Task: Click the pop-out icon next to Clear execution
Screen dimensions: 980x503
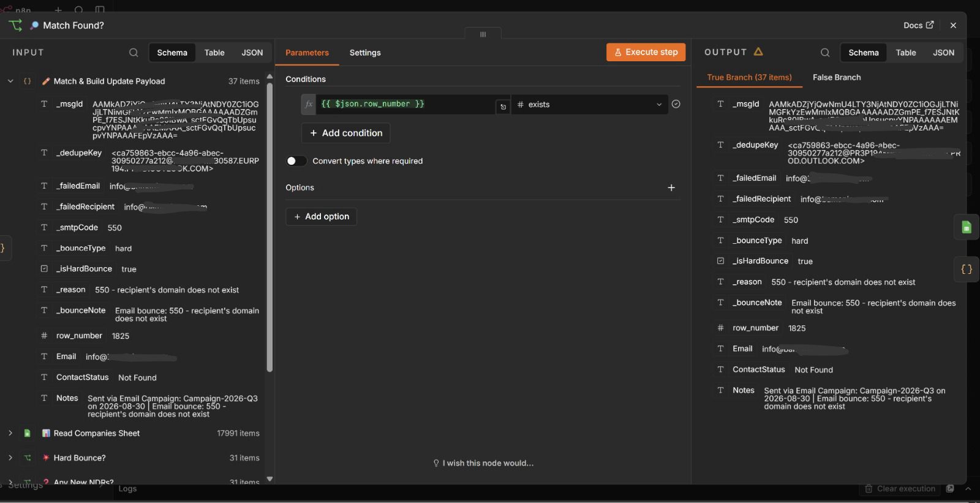Action: point(950,489)
